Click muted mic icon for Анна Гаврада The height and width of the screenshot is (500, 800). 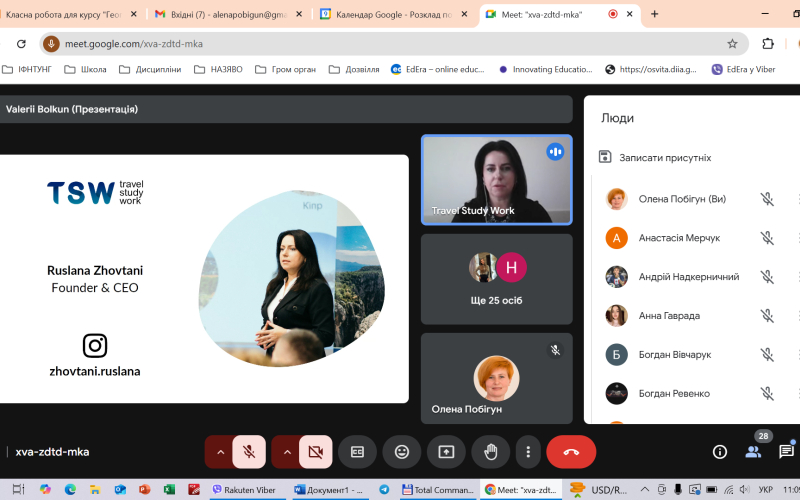point(767,315)
